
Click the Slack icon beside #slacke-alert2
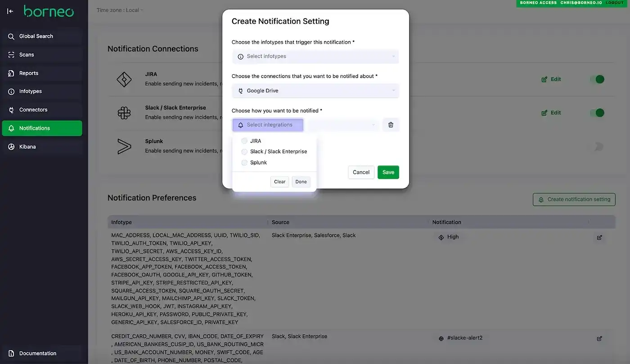[441, 338]
